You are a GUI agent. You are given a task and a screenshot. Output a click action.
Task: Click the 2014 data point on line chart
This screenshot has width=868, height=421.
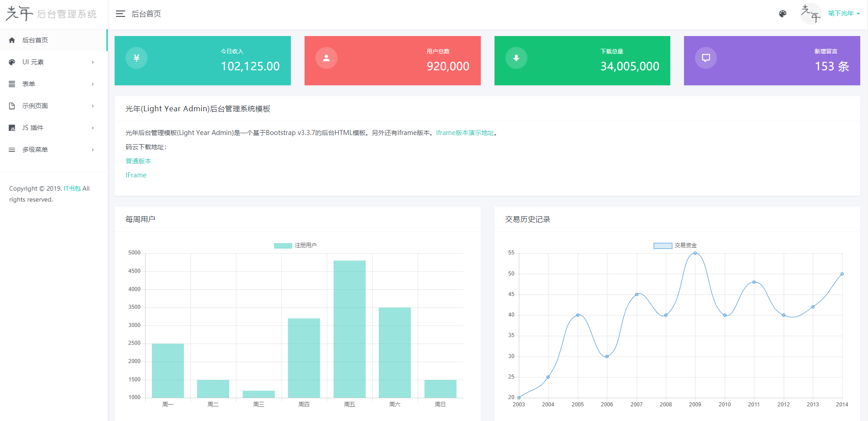pos(842,274)
